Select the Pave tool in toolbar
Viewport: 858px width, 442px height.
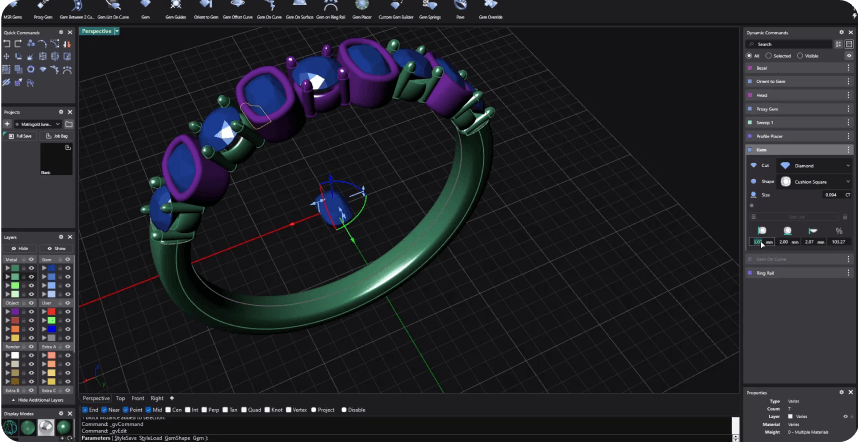tap(460, 10)
